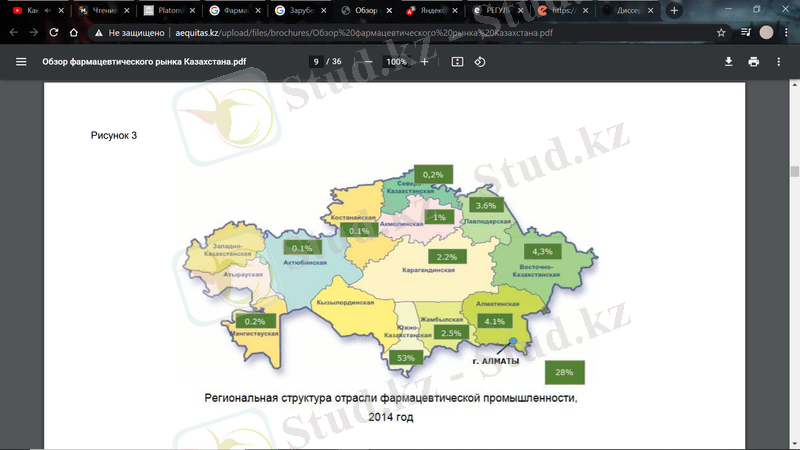
Task: Click the 4.1% Алматинская label
Action: tap(494, 321)
